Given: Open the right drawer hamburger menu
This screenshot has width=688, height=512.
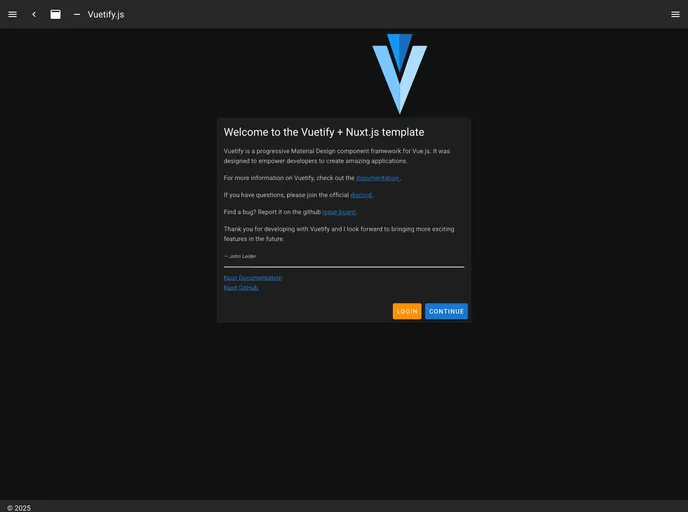Looking at the screenshot, I should [x=675, y=14].
